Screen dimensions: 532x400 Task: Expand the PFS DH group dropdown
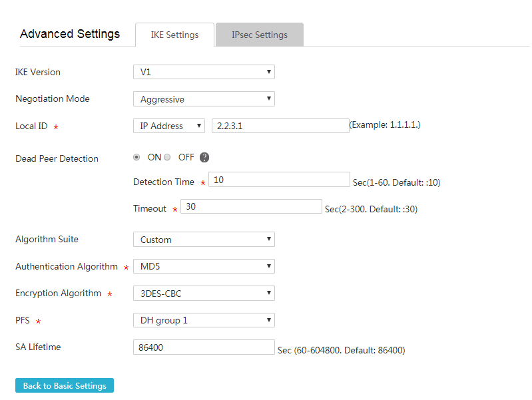click(x=204, y=320)
